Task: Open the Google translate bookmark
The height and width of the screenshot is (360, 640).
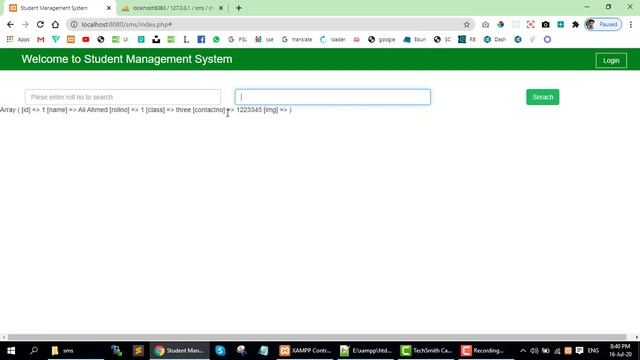Action: 297,40
